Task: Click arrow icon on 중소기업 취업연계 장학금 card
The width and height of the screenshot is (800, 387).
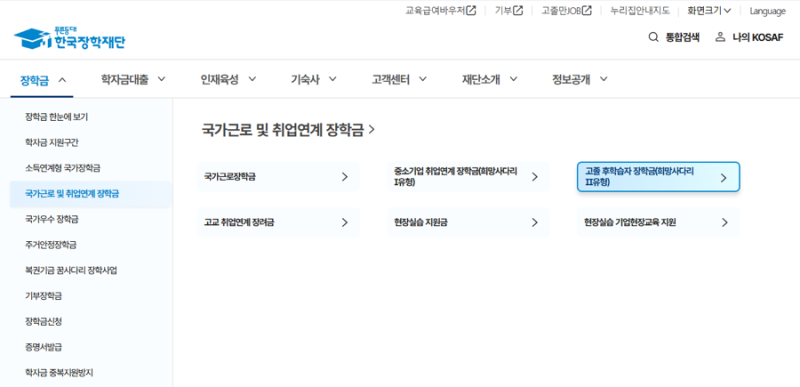Action: [535, 177]
